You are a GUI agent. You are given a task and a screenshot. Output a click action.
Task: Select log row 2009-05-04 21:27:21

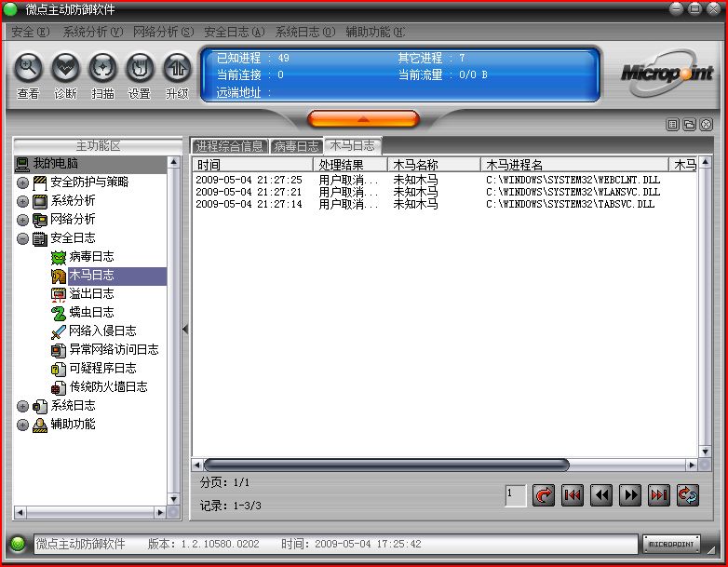click(445, 192)
